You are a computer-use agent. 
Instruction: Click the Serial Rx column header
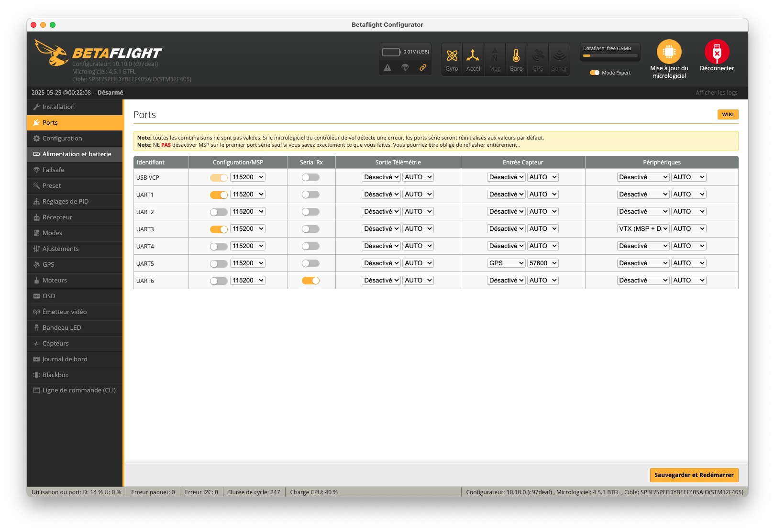(x=311, y=162)
